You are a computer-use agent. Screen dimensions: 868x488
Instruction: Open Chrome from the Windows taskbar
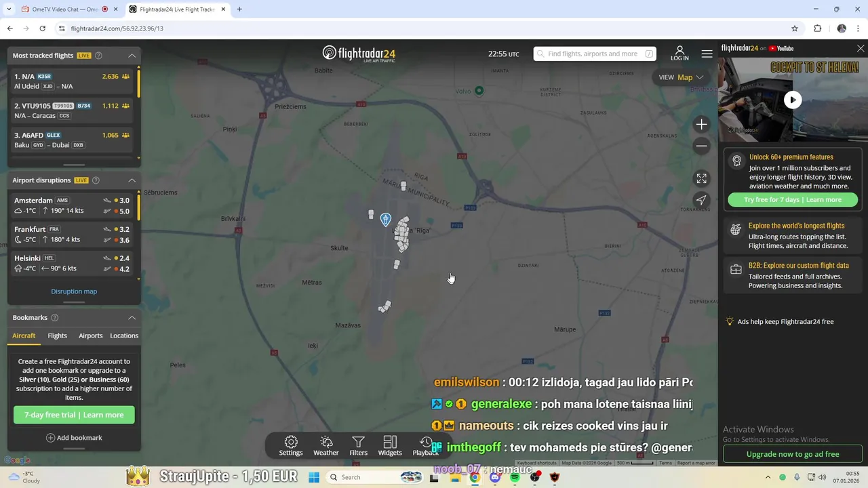coord(475,477)
